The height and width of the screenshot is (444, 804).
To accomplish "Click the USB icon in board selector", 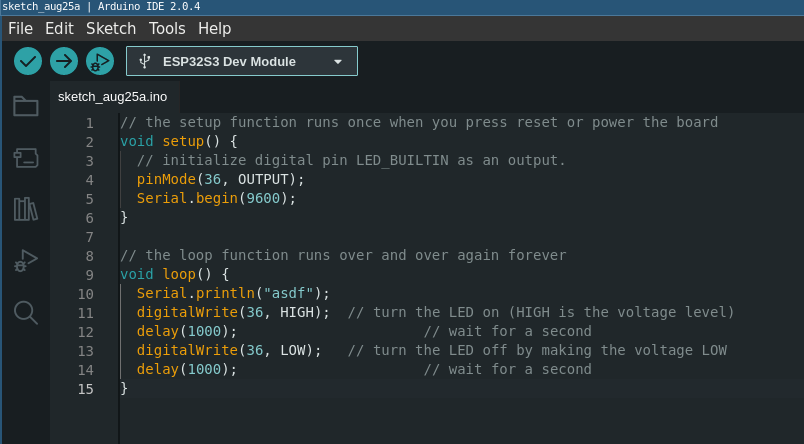I will (x=145, y=61).
